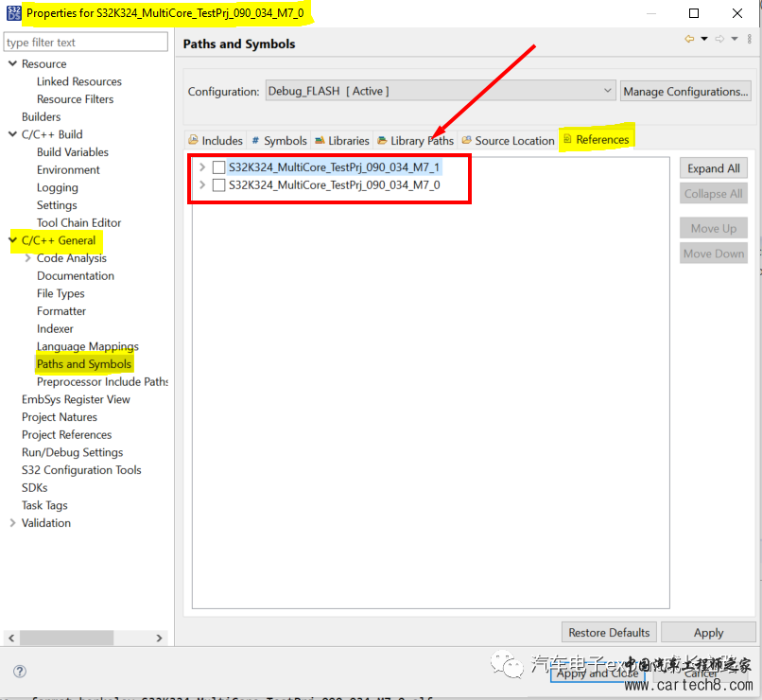Select Linked Resources in the tree
Screen dimensions: 762x700
(x=79, y=81)
